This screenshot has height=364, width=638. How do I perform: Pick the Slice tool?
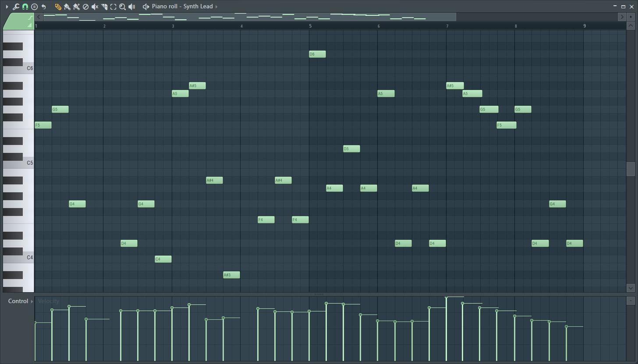[x=104, y=6]
